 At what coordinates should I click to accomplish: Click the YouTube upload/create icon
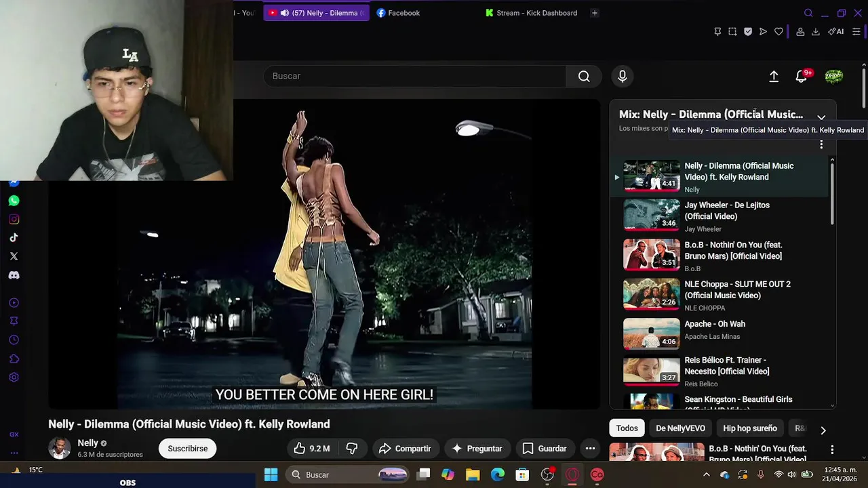pos(774,77)
